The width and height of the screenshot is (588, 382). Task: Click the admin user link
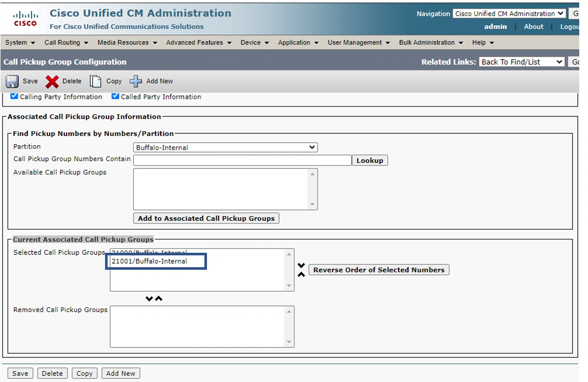point(495,27)
